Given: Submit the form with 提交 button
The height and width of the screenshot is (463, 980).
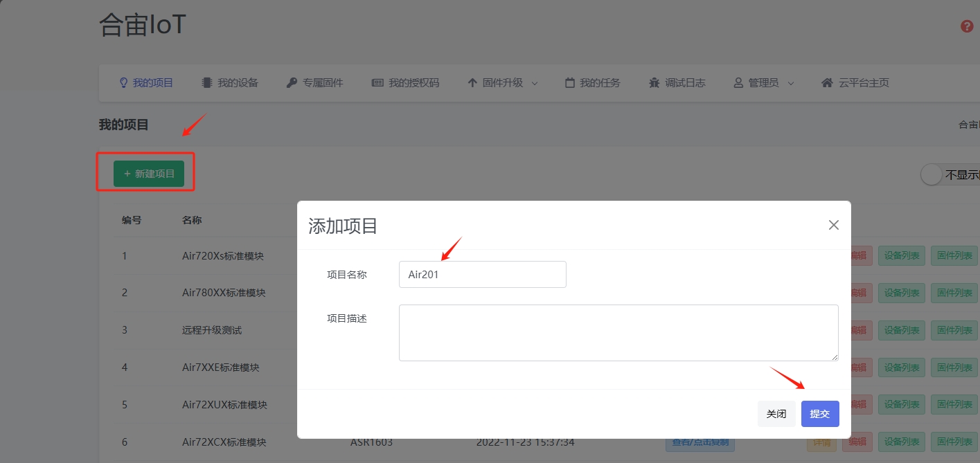Looking at the screenshot, I should click(820, 414).
